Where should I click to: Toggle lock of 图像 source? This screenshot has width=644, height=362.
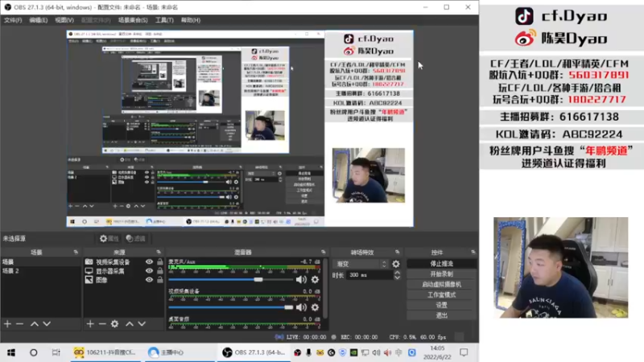pyautogui.click(x=159, y=280)
